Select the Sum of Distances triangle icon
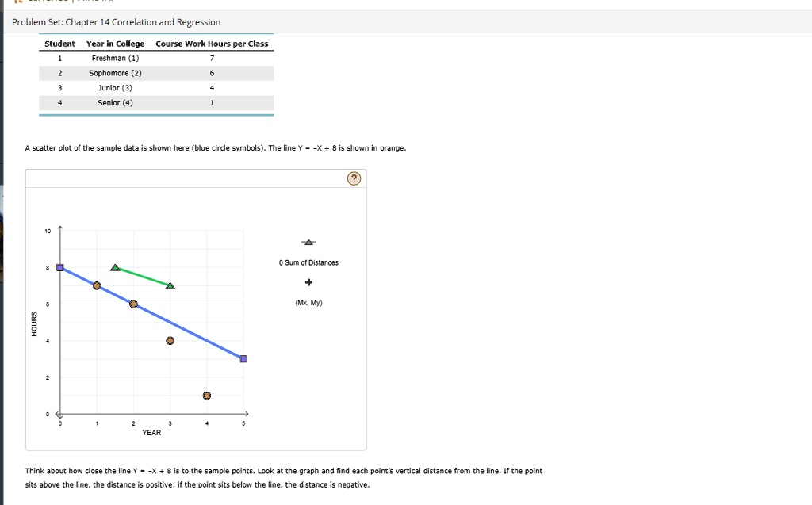 308,242
